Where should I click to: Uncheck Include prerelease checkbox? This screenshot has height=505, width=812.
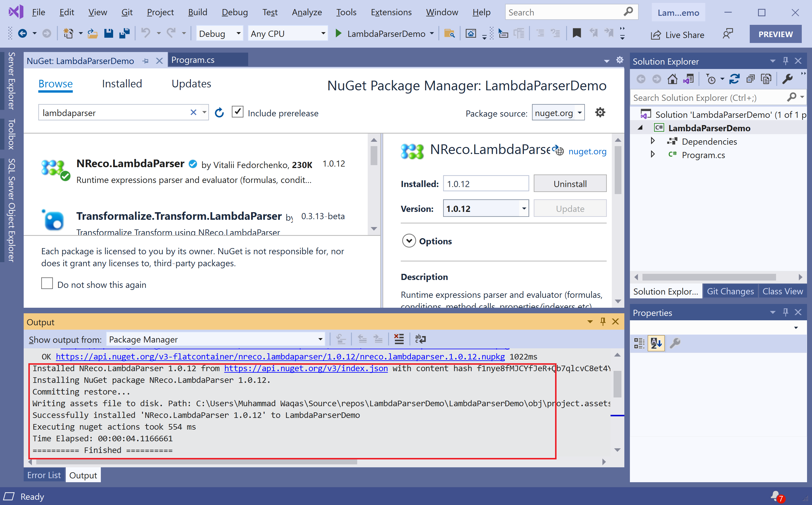(x=237, y=112)
